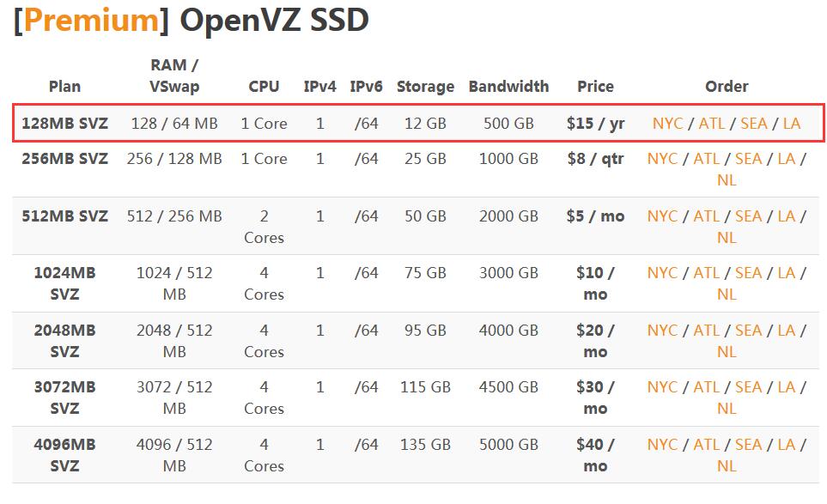827x504 pixels.
Task: Click the Premium OpenVZ SSD heading
Action: [x=191, y=21]
